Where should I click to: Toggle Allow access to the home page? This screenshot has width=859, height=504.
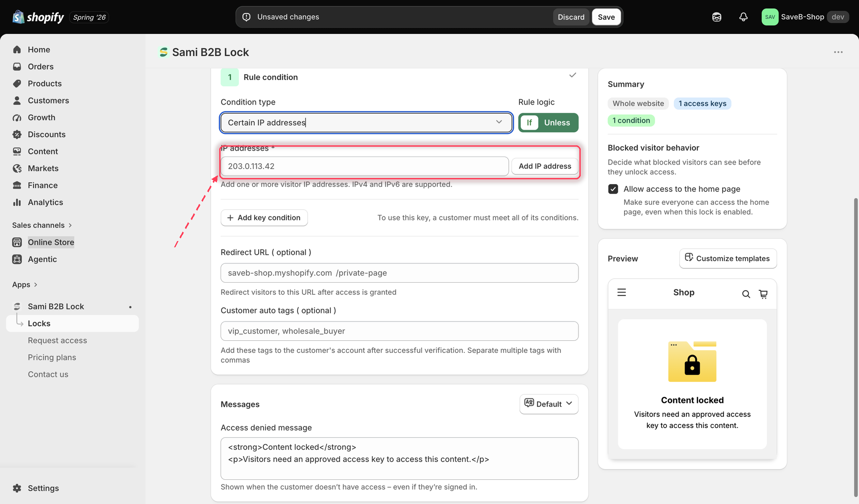pyautogui.click(x=613, y=189)
